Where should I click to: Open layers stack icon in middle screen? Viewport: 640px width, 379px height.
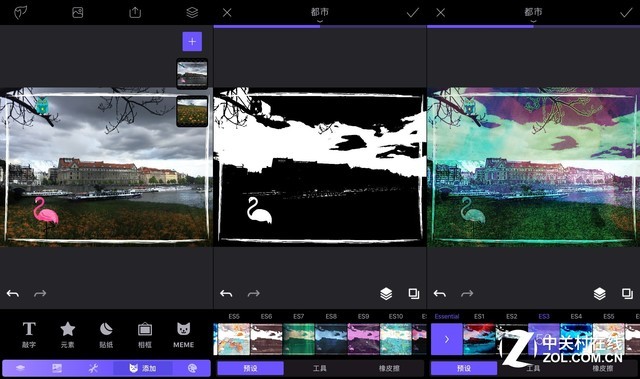point(386,293)
